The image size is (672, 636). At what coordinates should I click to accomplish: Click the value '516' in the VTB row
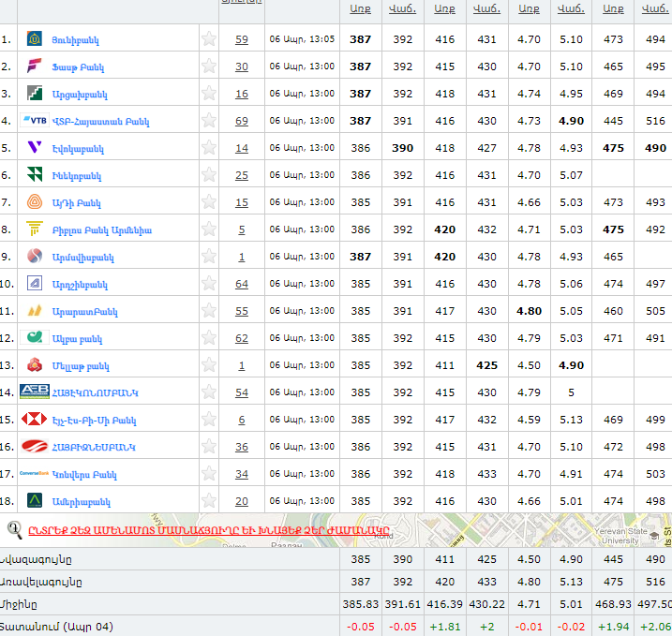(x=655, y=121)
